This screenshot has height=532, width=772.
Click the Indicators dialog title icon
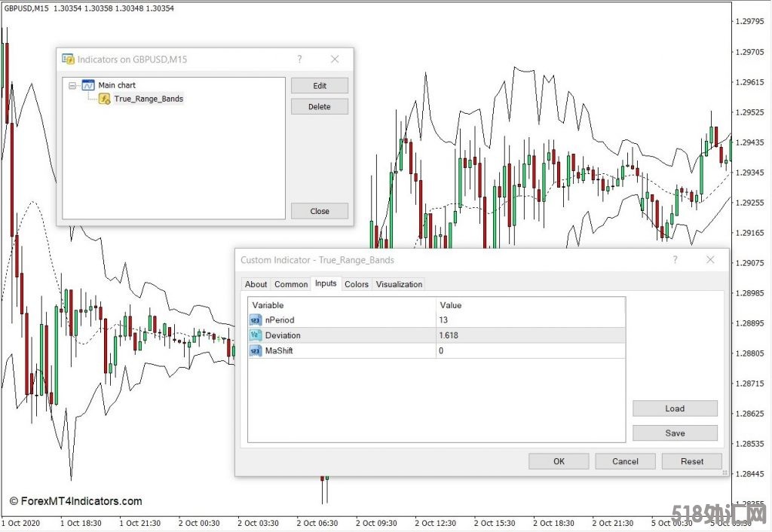[x=68, y=60]
